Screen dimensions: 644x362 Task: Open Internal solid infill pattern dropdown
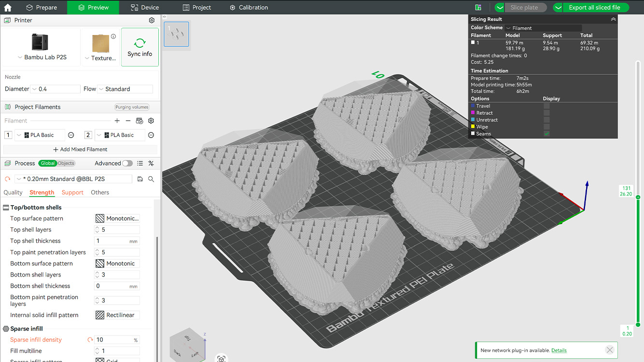point(117,315)
